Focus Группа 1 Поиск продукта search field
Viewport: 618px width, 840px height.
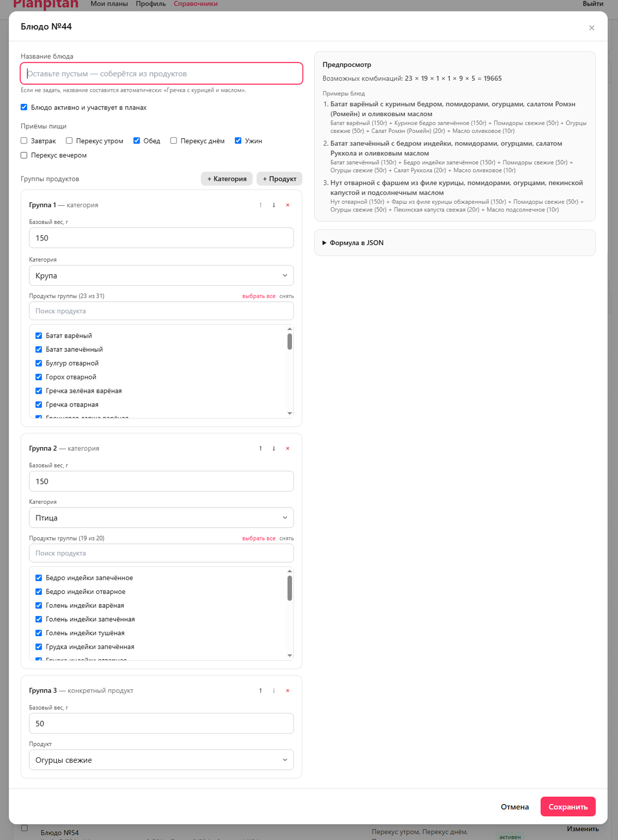point(161,311)
